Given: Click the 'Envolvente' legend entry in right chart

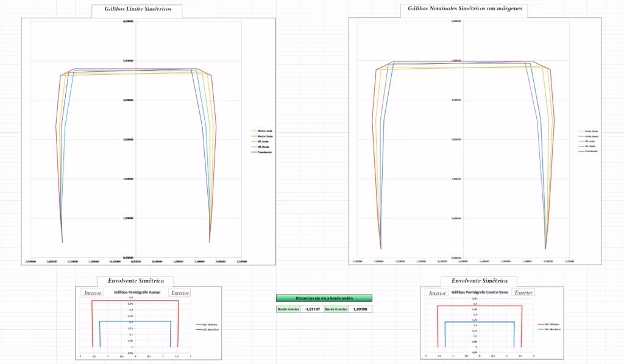Looking at the screenshot, I should pos(591,151).
